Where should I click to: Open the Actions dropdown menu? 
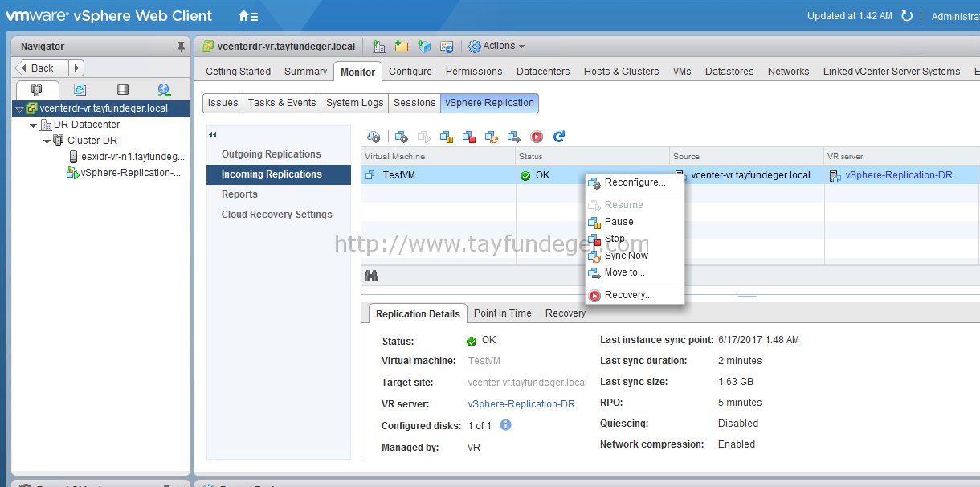[496, 47]
